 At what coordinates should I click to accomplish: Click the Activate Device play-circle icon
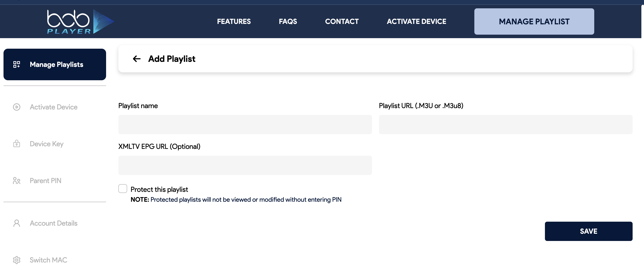point(16,107)
